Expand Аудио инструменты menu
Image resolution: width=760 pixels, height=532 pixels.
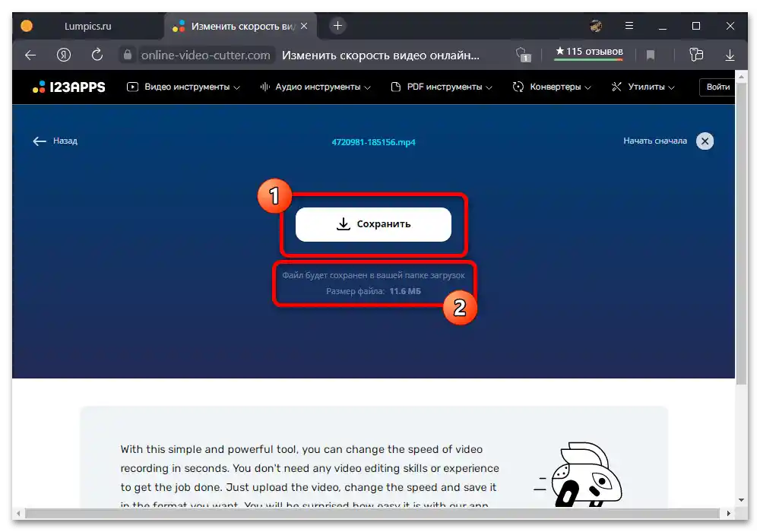click(315, 87)
